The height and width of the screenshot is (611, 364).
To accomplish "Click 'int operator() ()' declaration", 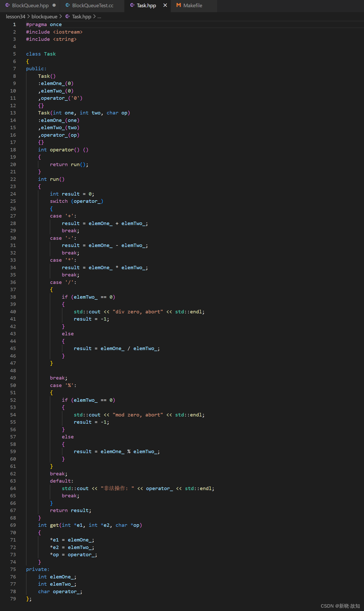I will pyautogui.click(x=63, y=150).
